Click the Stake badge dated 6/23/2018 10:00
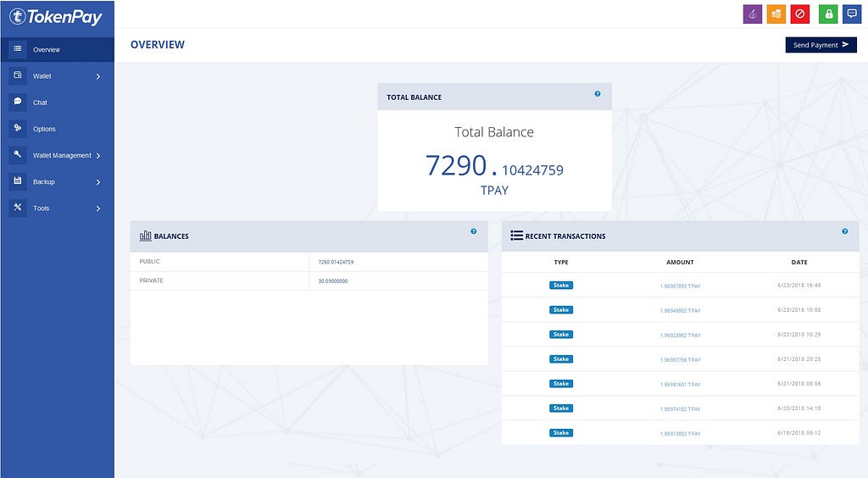Screen dimensions: 868x478 click(561, 310)
